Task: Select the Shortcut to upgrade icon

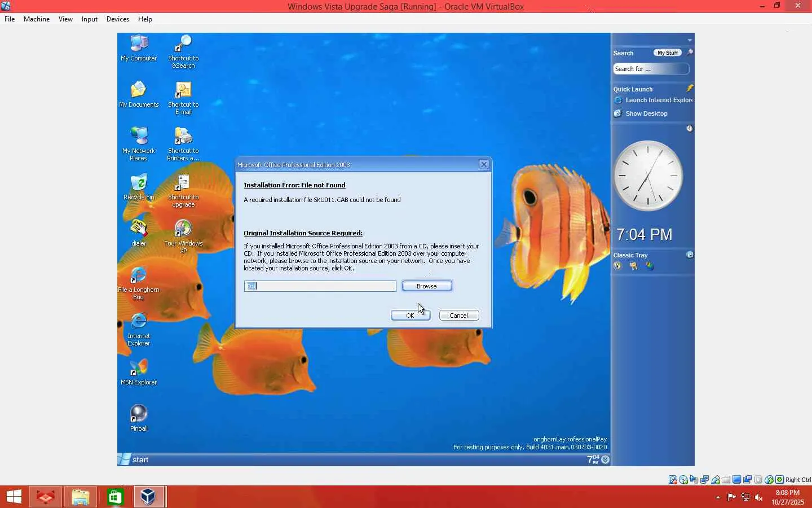Action: click(183, 190)
